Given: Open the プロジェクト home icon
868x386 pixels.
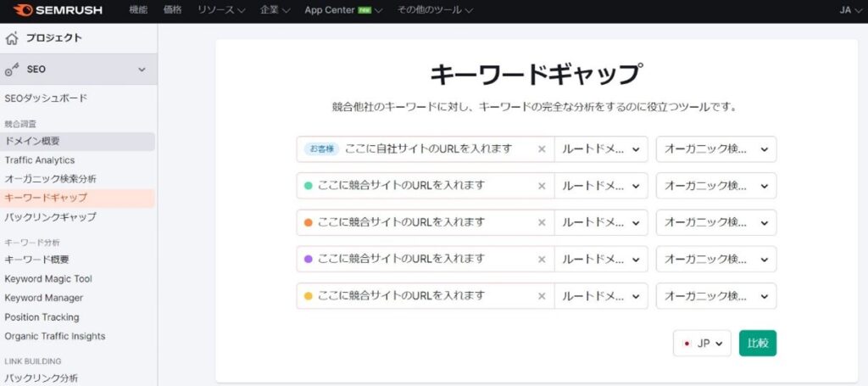Looking at the screenshot, I should point(12,38).
